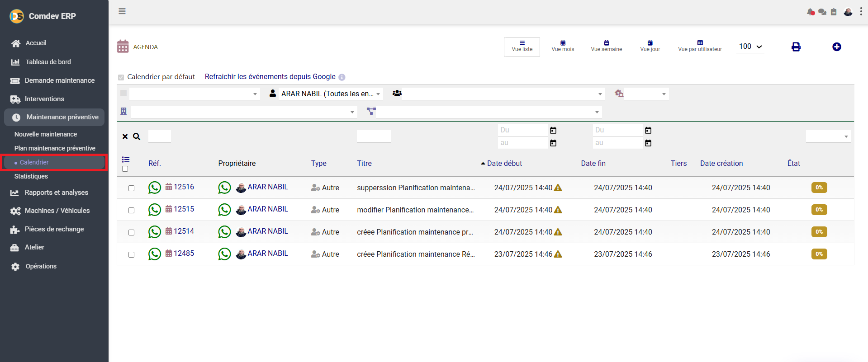Open the user group filter dropdown

(x=503, y=94)
